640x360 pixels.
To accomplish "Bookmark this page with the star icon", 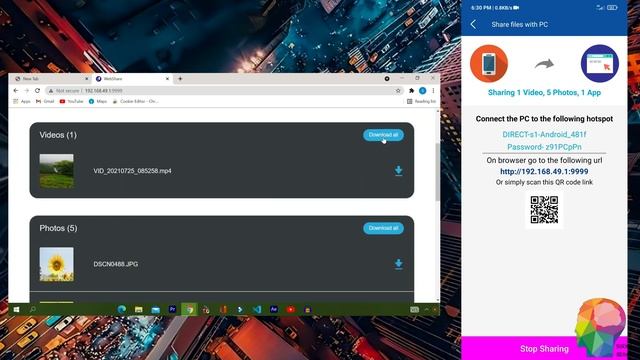I will pos(398,91).
